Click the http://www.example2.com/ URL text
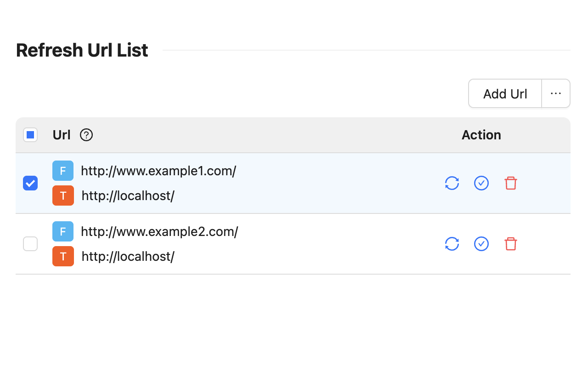Screen dimensions: 588x368 (x=159, y=232)
